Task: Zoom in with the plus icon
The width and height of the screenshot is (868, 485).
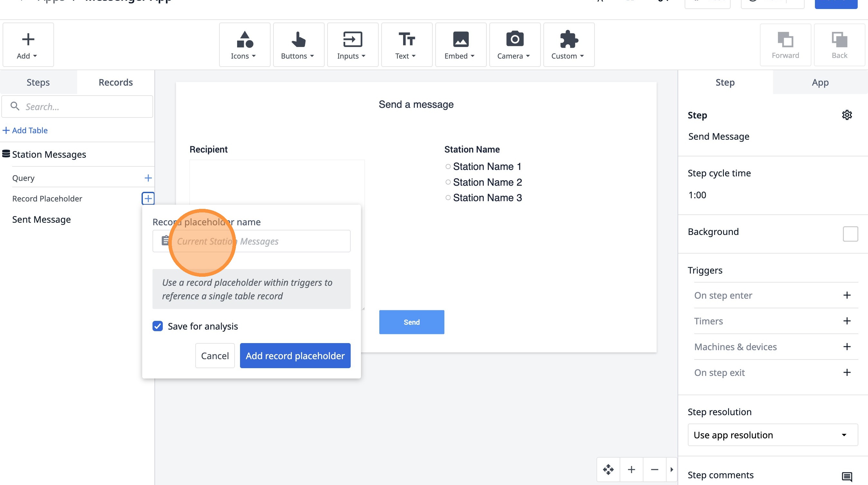Action: [x=632, y=469]
